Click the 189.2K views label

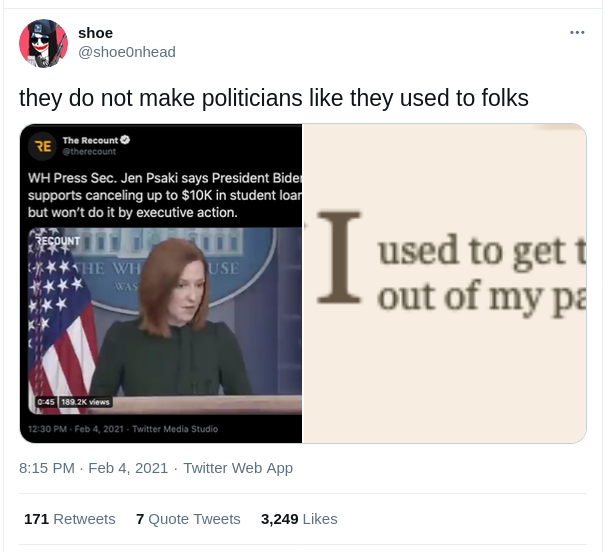tap(85, 402)
